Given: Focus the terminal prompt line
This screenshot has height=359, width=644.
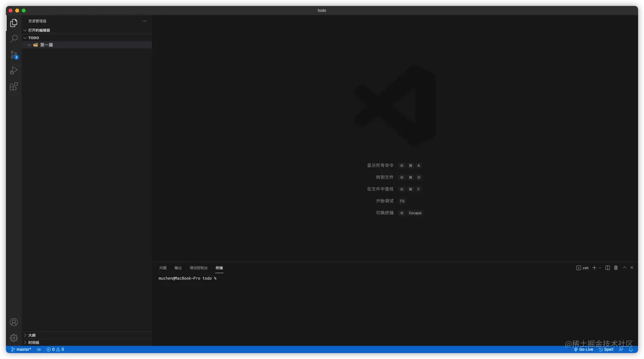Looking at the screenshot, I should pyautogui.click(x=187, y=279).
